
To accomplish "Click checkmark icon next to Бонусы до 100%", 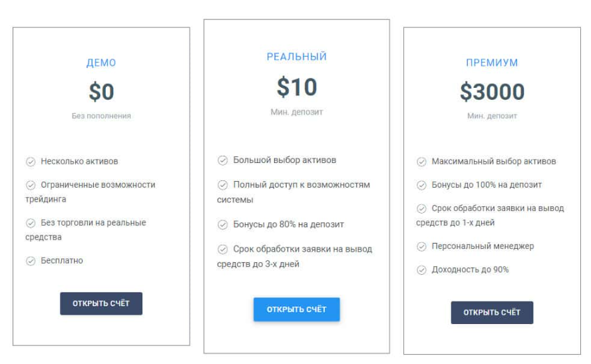I will tap(421, 184).
